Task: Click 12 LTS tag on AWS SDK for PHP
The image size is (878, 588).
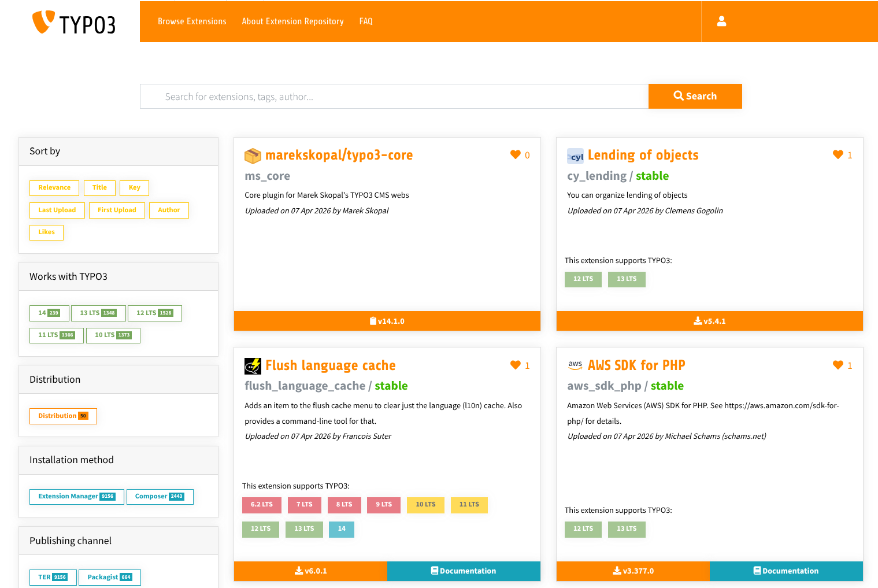Action: coord(583,530)
